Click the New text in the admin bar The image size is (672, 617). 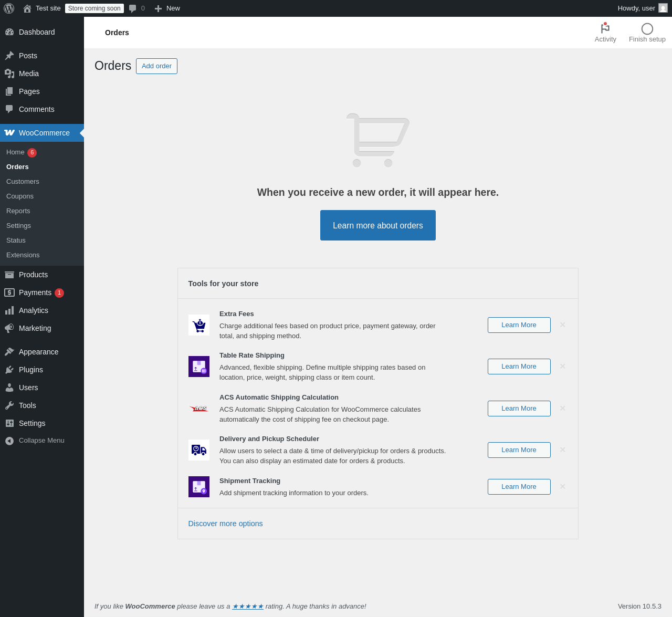(173, 8)
